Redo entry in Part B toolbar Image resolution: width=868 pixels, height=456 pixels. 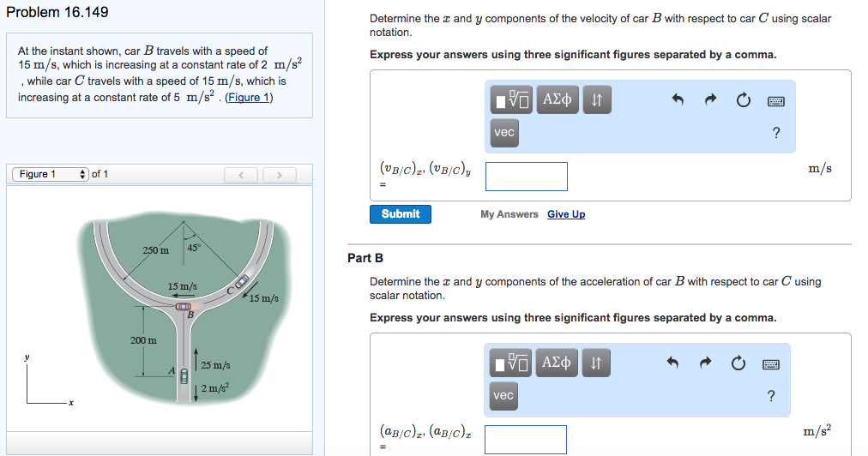(705, 363)
